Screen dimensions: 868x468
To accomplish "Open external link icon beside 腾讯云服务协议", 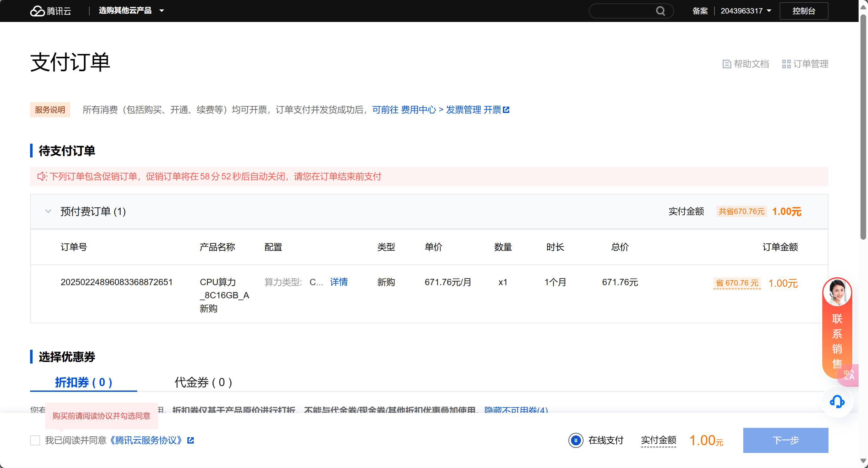I will coord(191,440).
